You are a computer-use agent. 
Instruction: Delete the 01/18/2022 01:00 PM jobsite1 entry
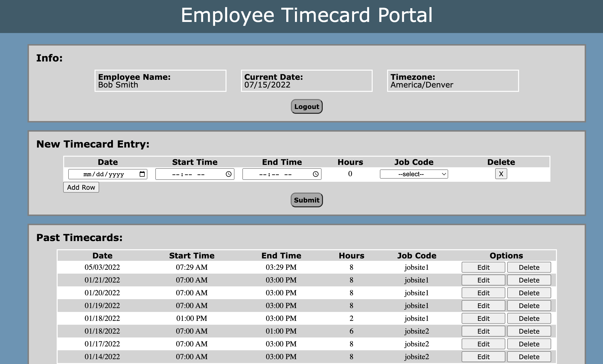click(x=529, y=318)
